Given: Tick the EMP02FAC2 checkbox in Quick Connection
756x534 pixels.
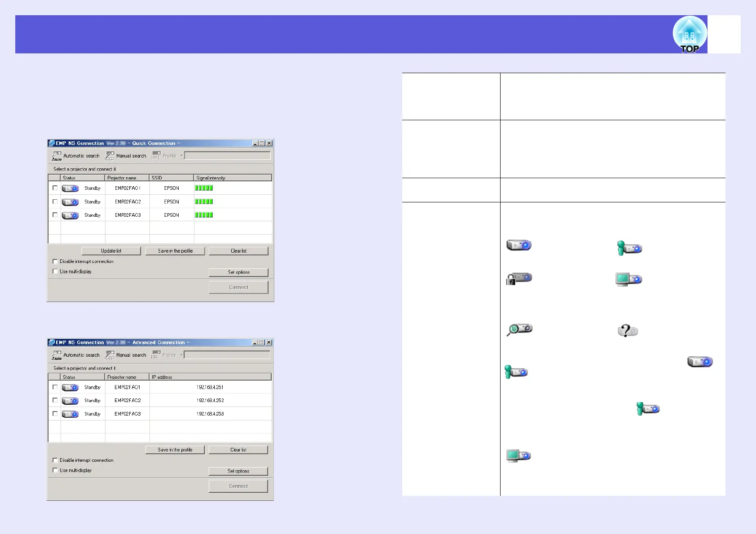Looking at the screenshot, I should tap(55, 201).
